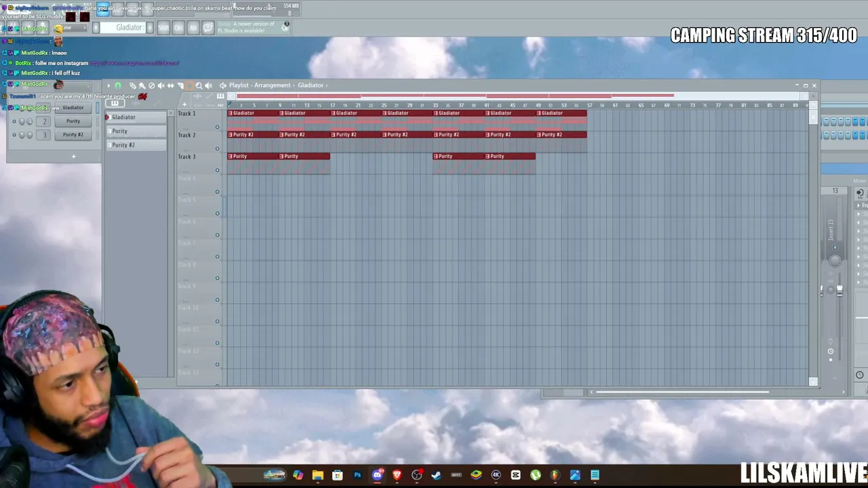Open the Playlist - Arrangement breadcrumb menu
This screenshot has height=488, width=868.
click(260, 85)
